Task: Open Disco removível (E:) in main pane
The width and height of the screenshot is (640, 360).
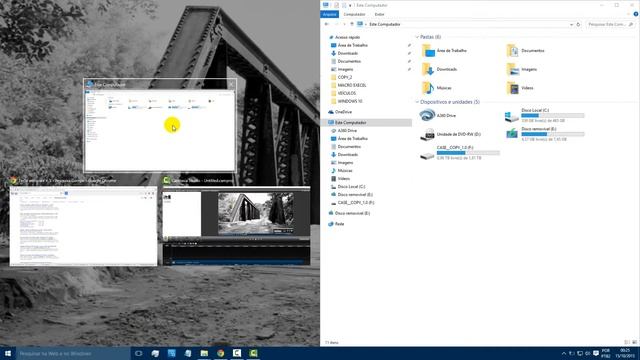Action: (x=544, y=134)
